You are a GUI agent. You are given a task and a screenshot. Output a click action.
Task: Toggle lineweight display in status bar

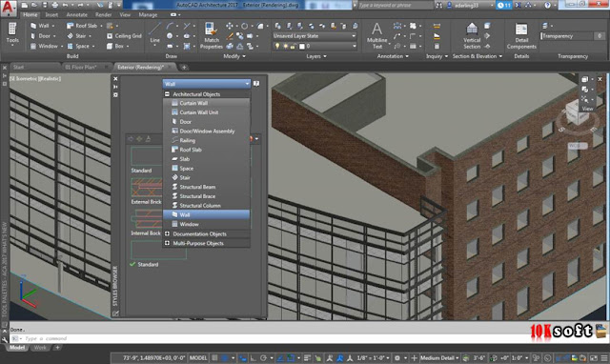(x=307, y=357)
